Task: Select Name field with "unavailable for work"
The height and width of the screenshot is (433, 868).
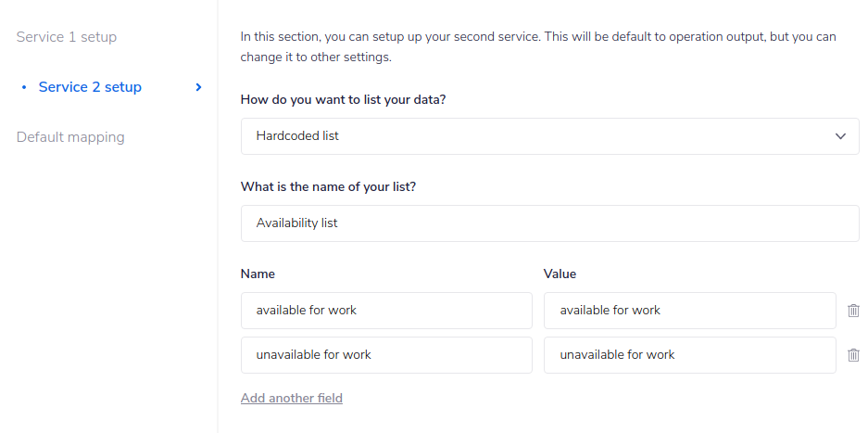Action: coord(386,355)
